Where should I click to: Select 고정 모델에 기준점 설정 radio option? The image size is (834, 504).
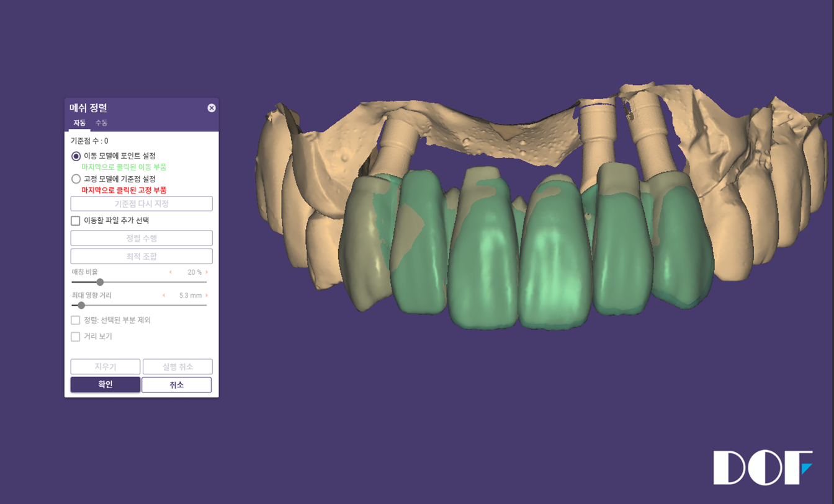(x=76, y=179)
